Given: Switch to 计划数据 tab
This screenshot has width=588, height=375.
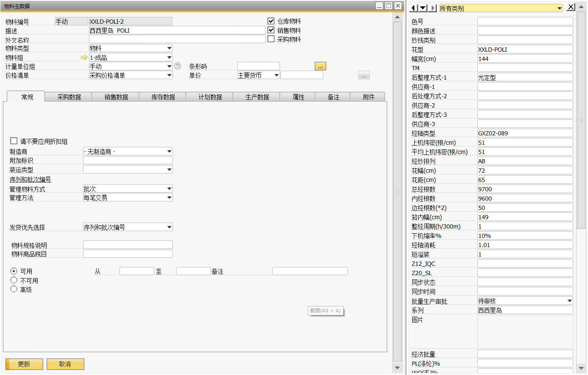Looking at the screenshot, I should pyautogui.click(x=210, y=97).
